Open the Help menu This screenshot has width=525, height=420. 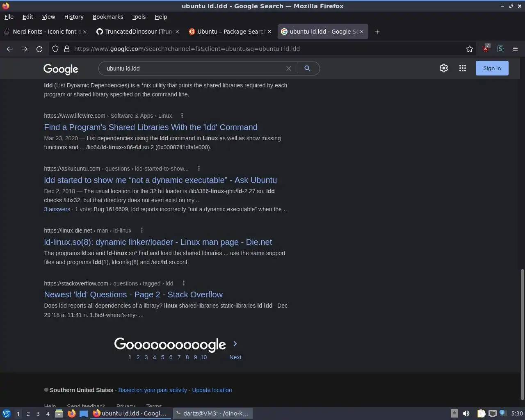point(161,17)
